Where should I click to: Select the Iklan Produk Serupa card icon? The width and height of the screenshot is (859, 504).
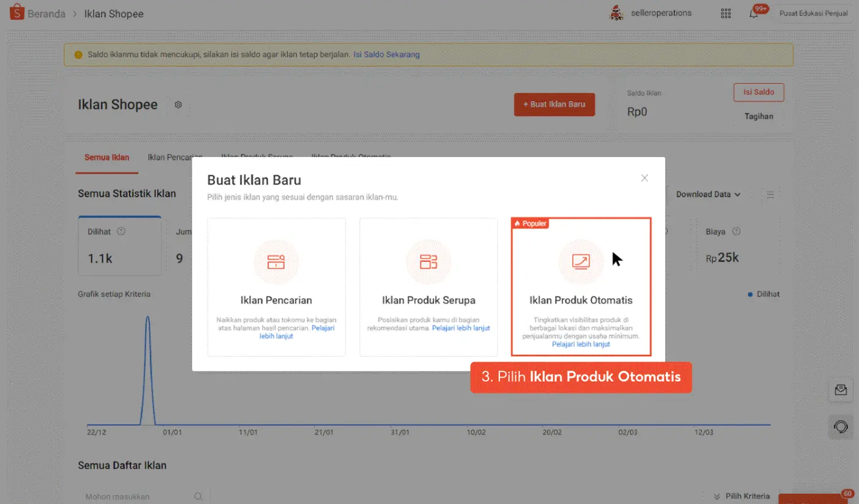(428, 262)
